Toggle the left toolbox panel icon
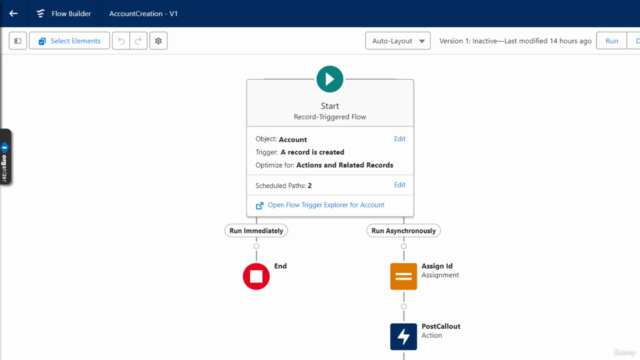The image size is (640, 360). click(18, 41)
